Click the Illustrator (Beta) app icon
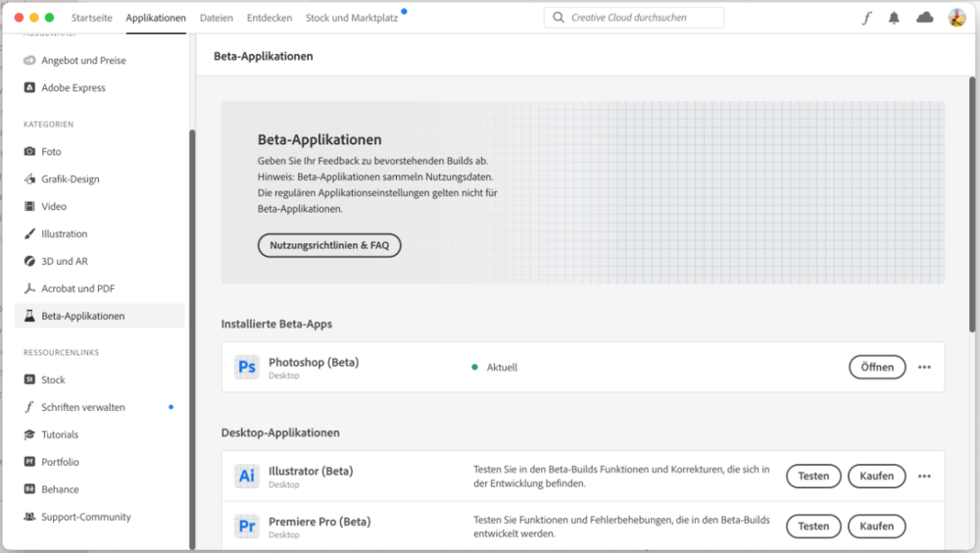Image resolution: width=980 pixels, height=553 pixels. [247, 477]
